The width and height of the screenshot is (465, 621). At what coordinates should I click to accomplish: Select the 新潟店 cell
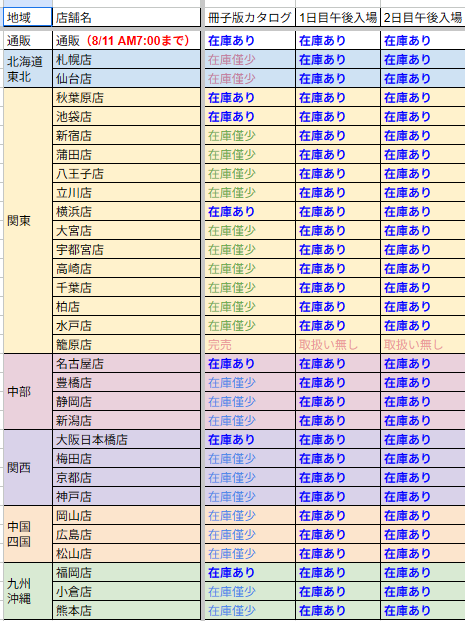coord(126,421)
